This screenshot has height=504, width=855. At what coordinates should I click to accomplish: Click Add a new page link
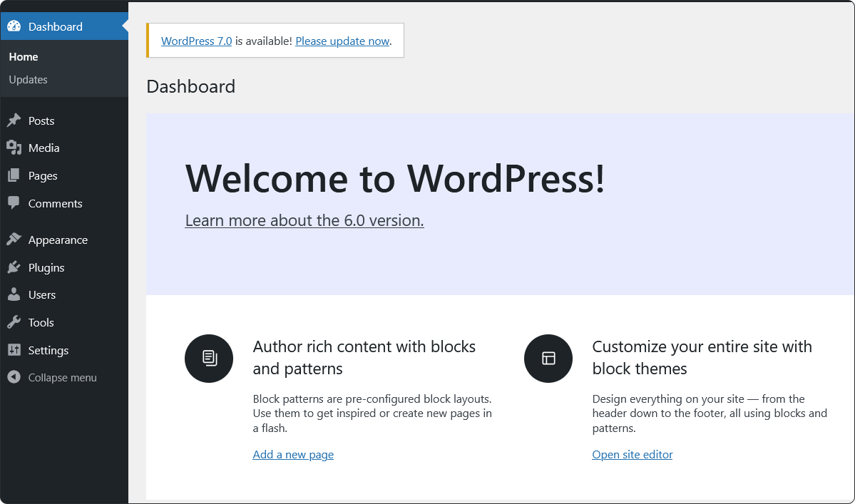coord(293,454)
